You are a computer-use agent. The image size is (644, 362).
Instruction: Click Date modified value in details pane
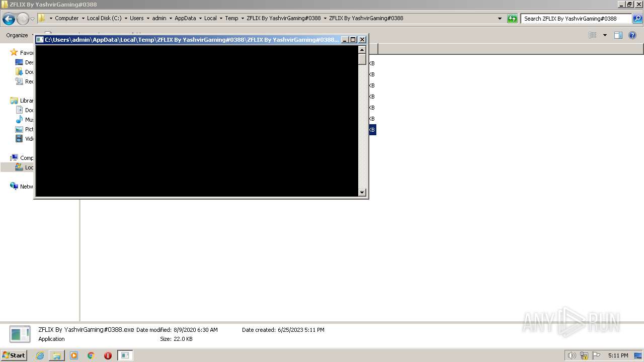(x=195, y=330)
